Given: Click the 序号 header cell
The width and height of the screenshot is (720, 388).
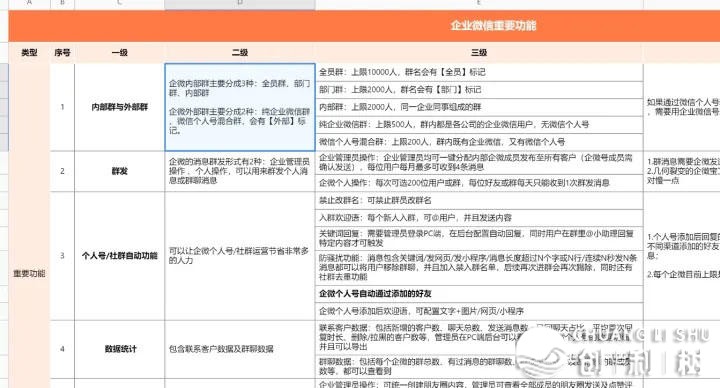Looking at the screenshot, I should 62,53.
